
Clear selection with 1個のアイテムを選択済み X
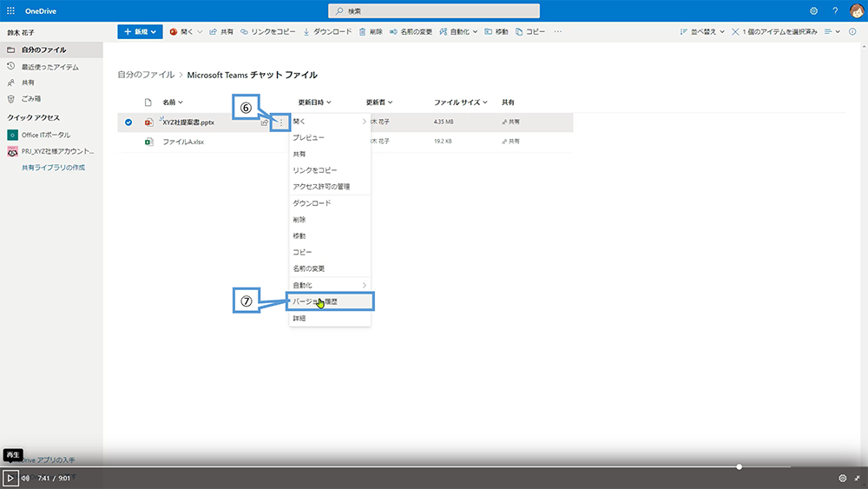[736, 31]
